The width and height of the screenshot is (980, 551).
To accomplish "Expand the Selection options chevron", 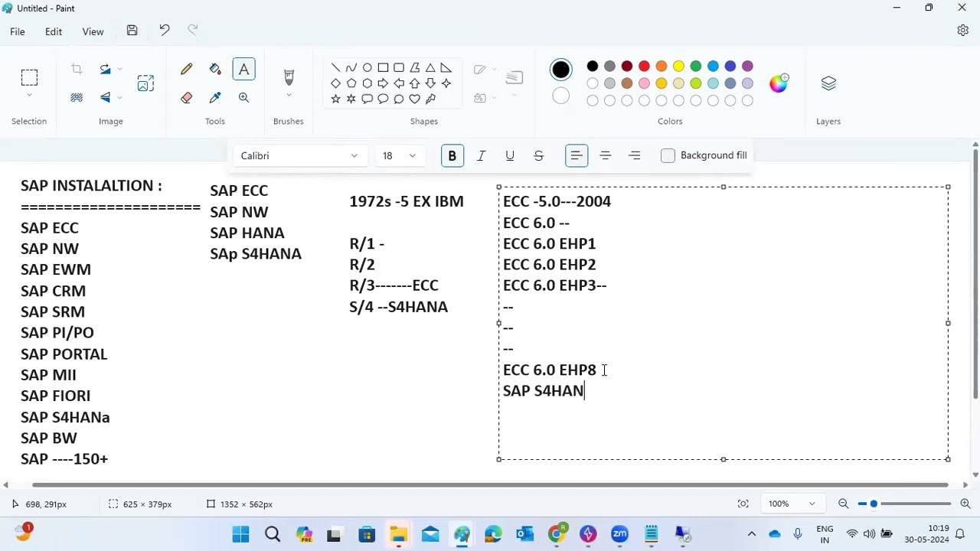I will (29, 96).
